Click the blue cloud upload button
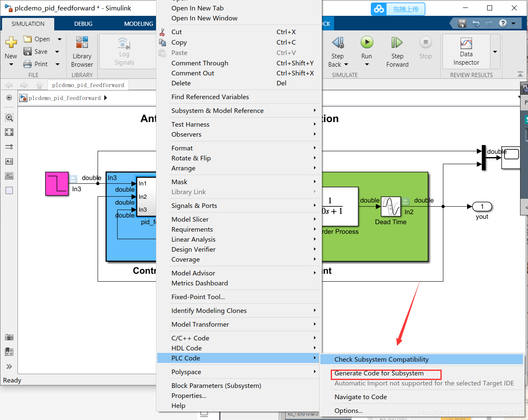 pyautogui.click(x=398, y=9)
